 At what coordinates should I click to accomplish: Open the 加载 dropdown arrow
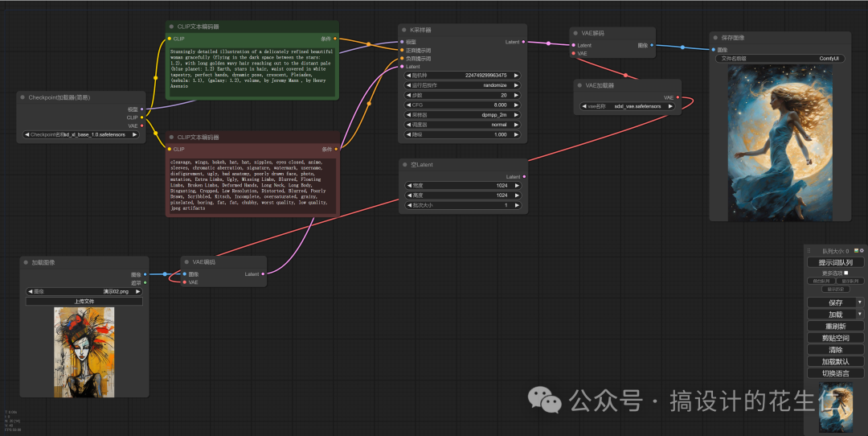click(860, 314)
